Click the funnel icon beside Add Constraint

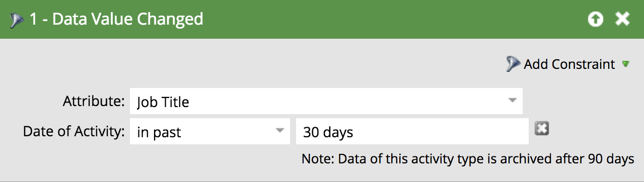[x=513, y=64]
